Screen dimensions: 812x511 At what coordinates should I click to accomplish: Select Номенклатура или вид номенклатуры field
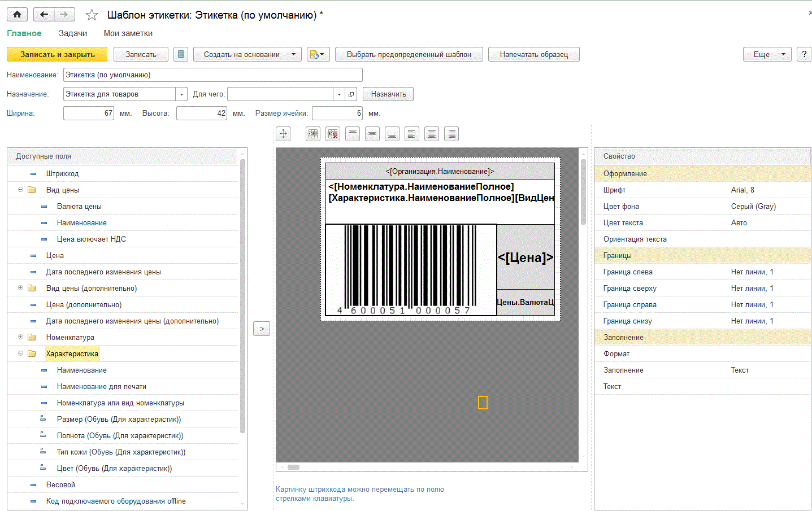click(x=120, y=403)
